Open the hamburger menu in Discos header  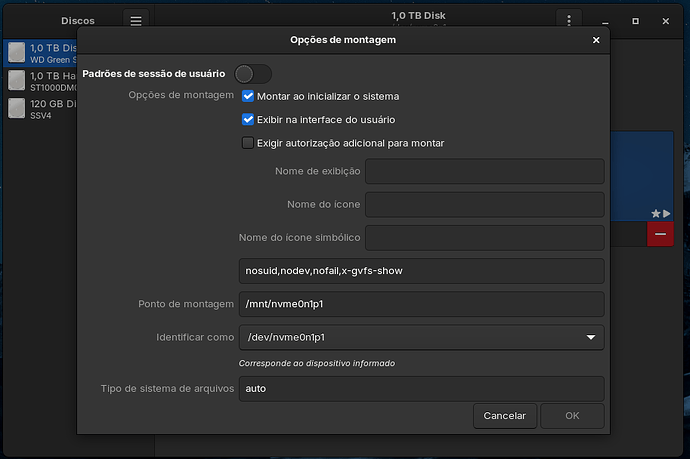click(x=136, y=21)
